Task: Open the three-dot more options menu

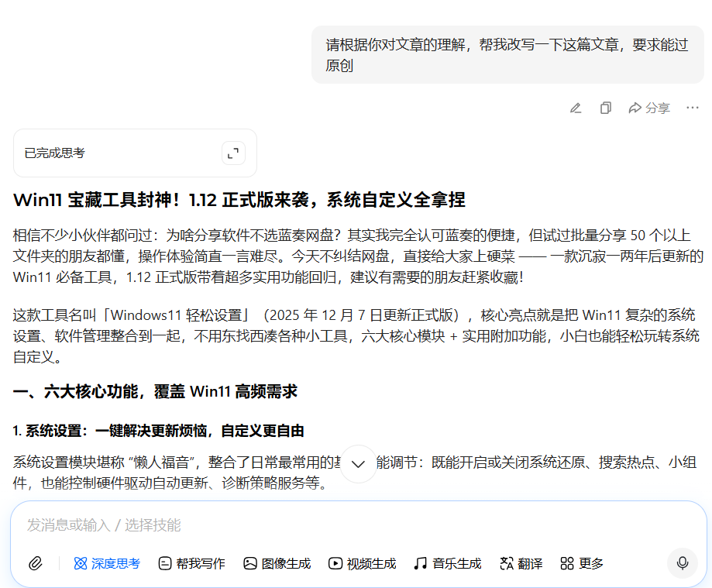Action: coord(693,108)
